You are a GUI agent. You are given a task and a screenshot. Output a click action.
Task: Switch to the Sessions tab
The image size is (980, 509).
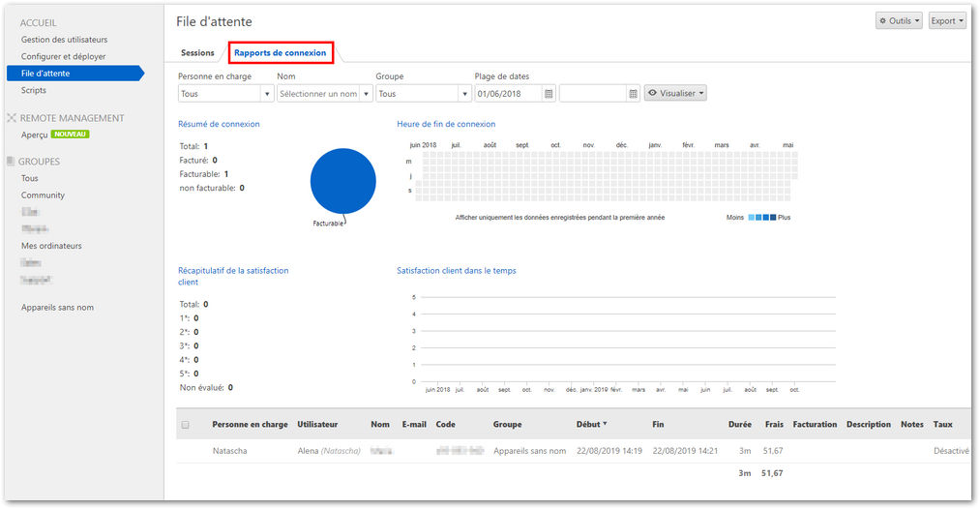tap(197, 53)
